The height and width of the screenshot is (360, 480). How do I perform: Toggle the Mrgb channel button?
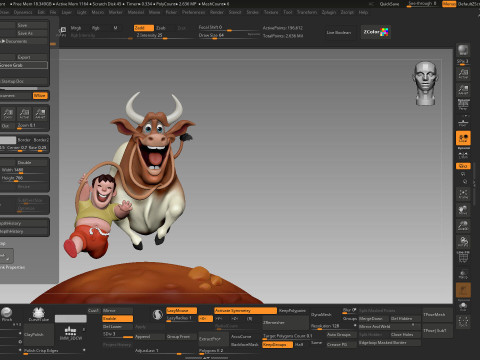[76, 28]
